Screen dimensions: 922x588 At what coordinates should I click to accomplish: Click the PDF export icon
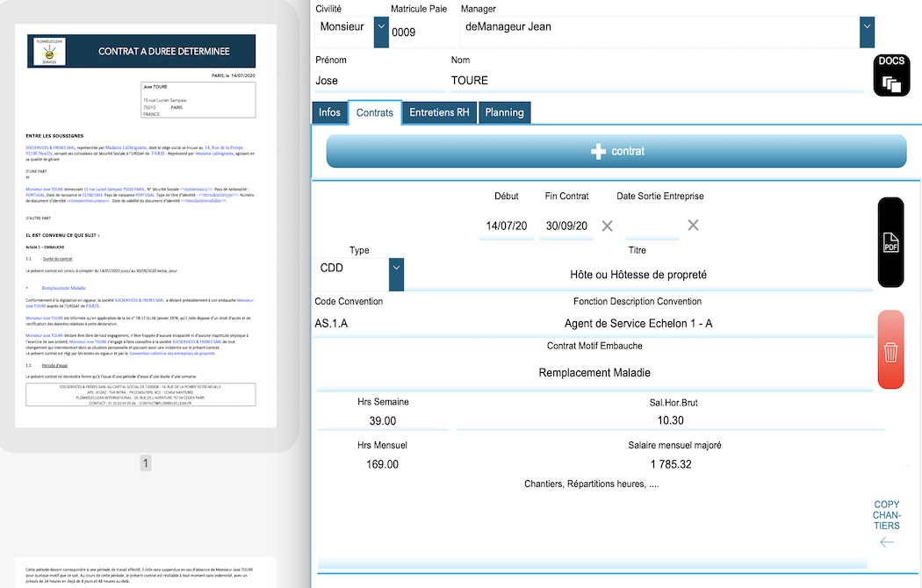click(x=890, y=243)
